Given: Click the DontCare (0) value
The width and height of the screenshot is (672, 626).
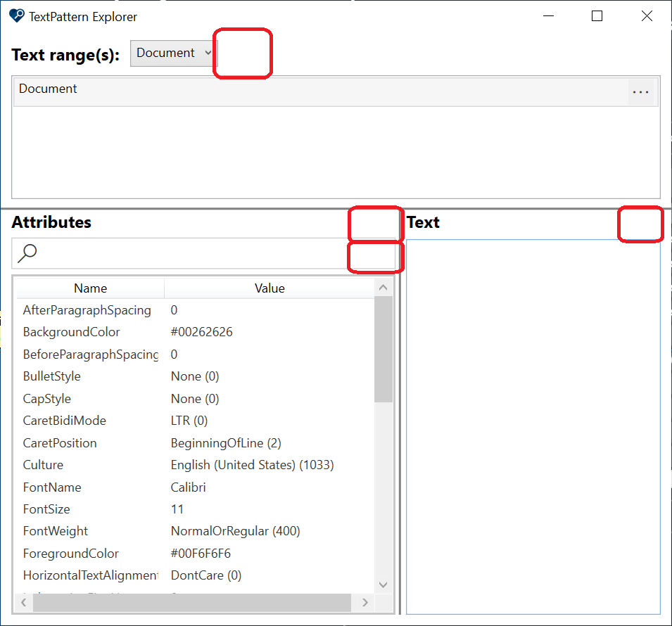Looking at the screenshot, I should pyautogui.click(x=206, y=575).
